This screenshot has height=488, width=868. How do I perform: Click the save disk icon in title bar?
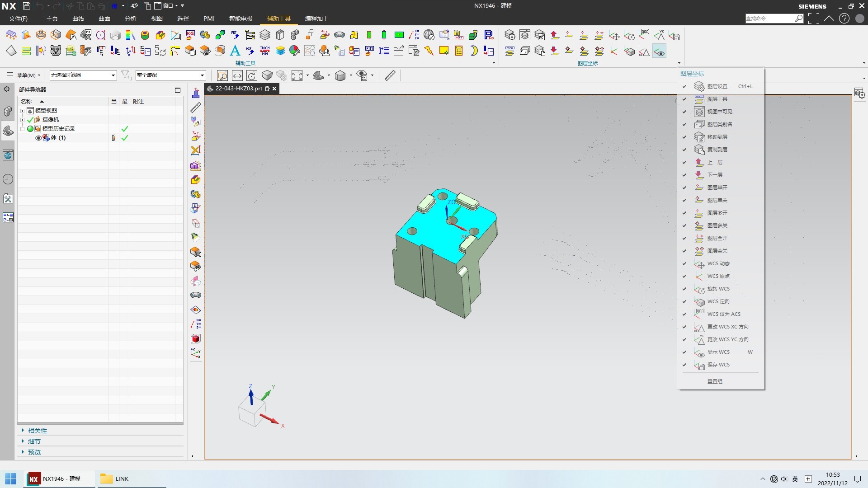coord(27,6)
